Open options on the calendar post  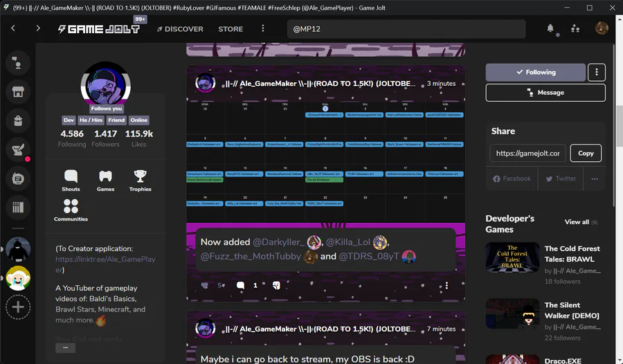[x=446, y=285]
